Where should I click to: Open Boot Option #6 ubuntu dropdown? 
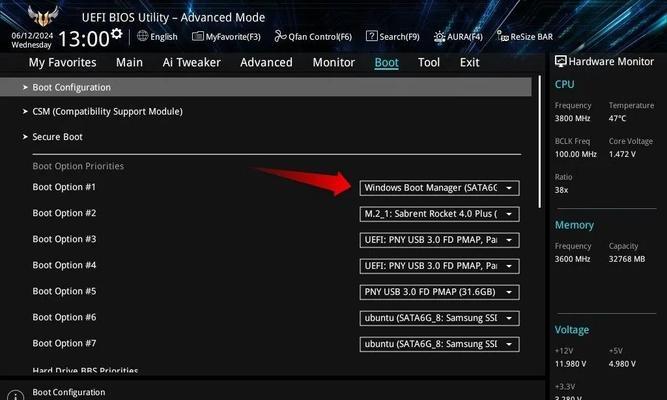pyautogui.click(x=439, y=318)
